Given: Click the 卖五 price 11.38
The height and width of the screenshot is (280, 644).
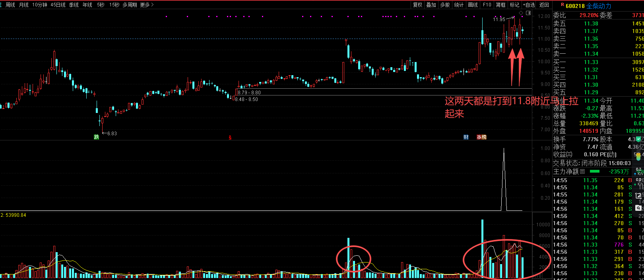Looking at the screenshot, I should (591, 23).
